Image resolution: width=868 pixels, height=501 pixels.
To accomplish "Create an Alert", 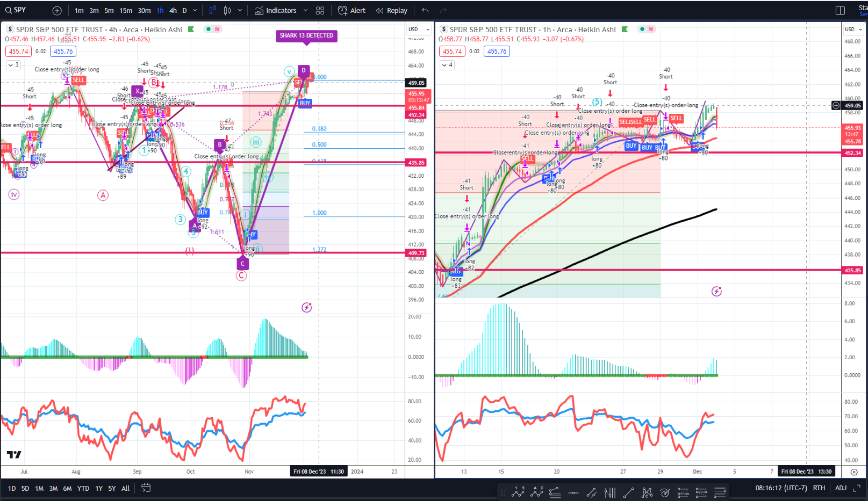I will click(x=351, y=10).
